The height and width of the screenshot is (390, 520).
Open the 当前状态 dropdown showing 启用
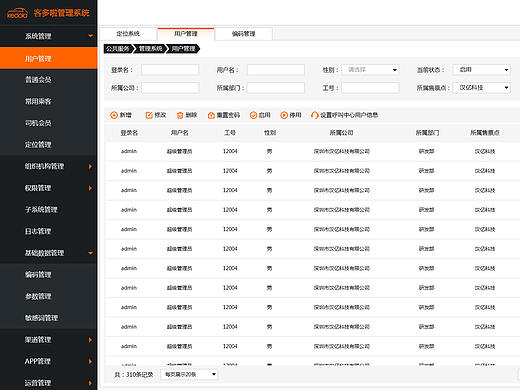coord(482,70)
